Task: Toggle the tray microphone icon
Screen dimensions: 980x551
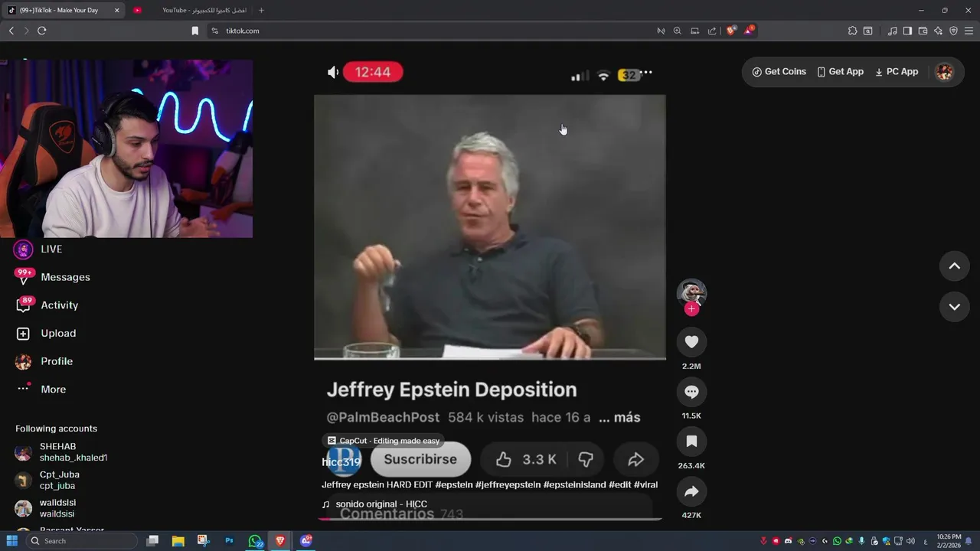Action: click(x=861, y=541)
